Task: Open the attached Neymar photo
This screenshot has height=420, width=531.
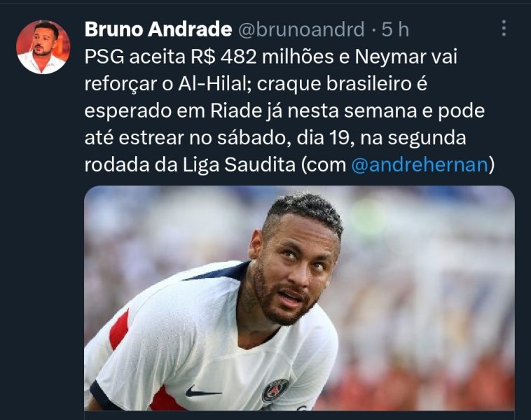Action: [x=299, y=298]
